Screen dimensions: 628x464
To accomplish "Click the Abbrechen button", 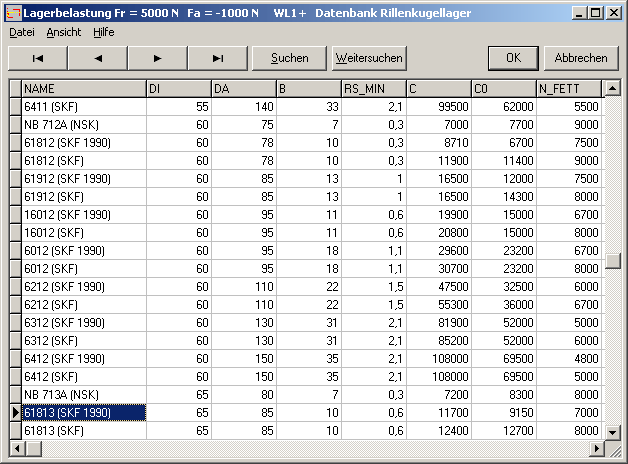I will pyautogui.click(x=581, y=58).
